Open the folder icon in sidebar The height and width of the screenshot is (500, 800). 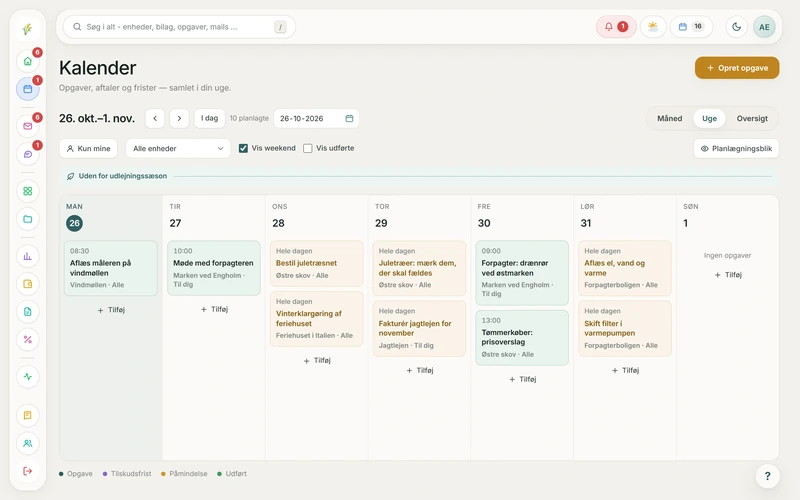tap(28, 219)
